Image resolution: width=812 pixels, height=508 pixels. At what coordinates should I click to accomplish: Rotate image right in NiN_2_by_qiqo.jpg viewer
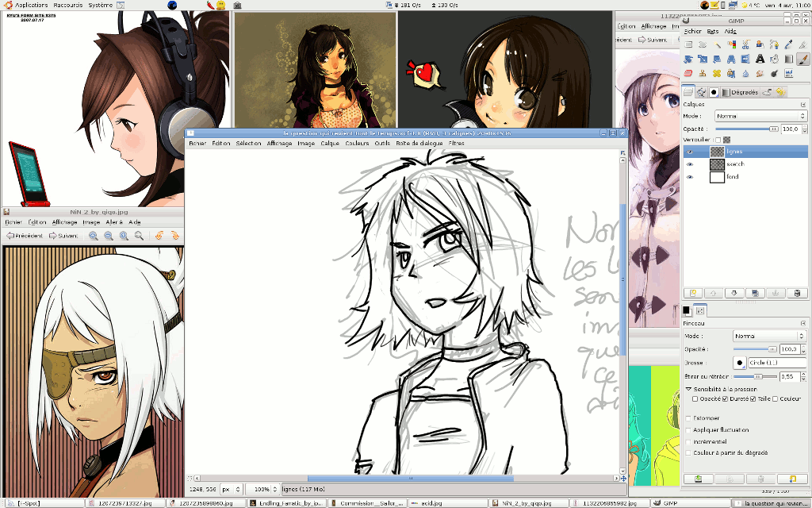[x=175, y=236]
